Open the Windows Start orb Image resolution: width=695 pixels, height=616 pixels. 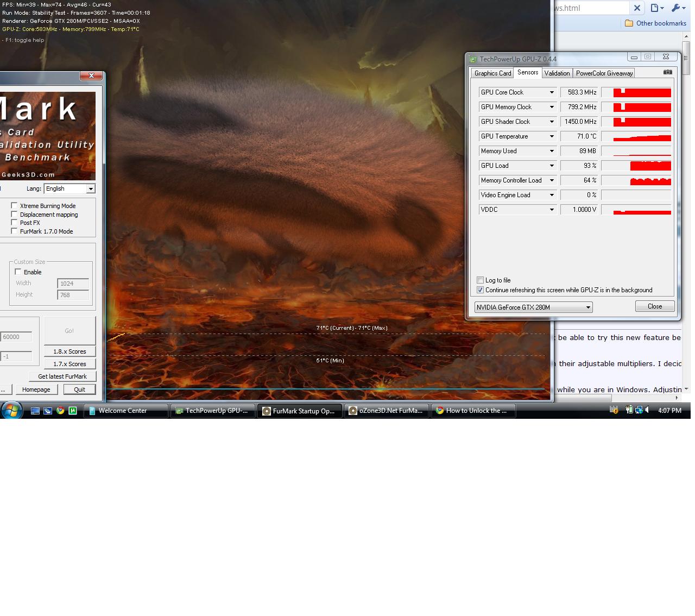[x=11, y=410]
